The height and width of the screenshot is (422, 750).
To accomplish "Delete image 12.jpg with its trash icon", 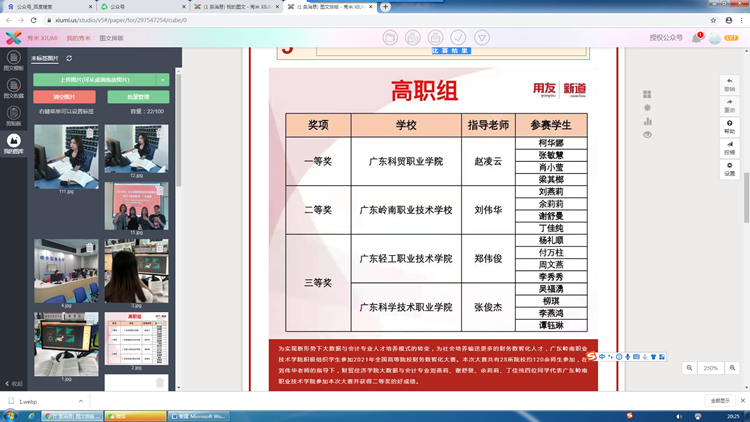I will coord(160,133).
